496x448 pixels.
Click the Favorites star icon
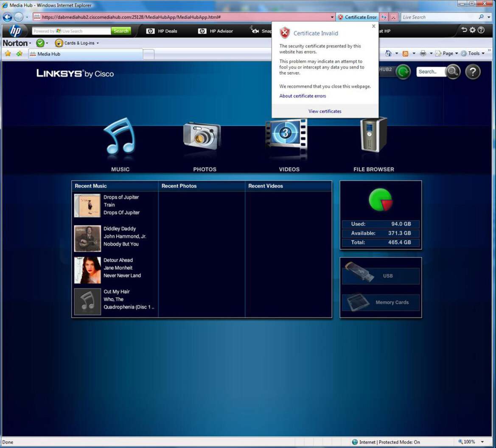point(8,54)
